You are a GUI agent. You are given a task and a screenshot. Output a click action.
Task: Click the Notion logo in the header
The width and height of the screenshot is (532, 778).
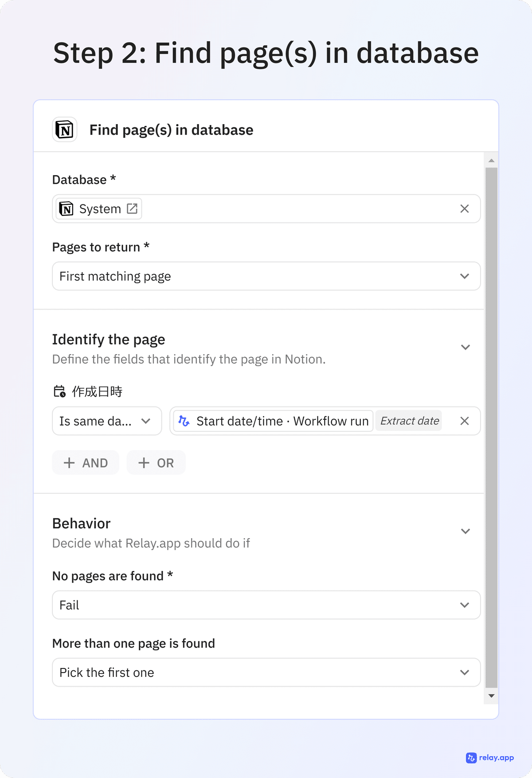point(65,129)
